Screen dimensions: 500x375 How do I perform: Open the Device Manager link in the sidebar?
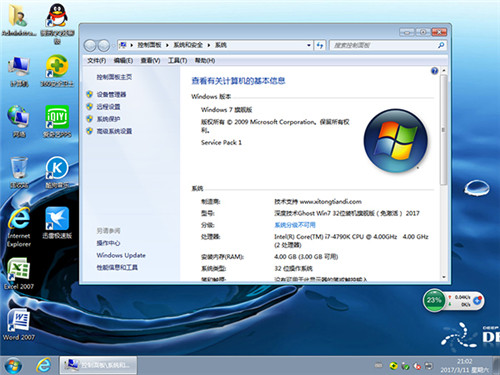click(x=111, y=94)
